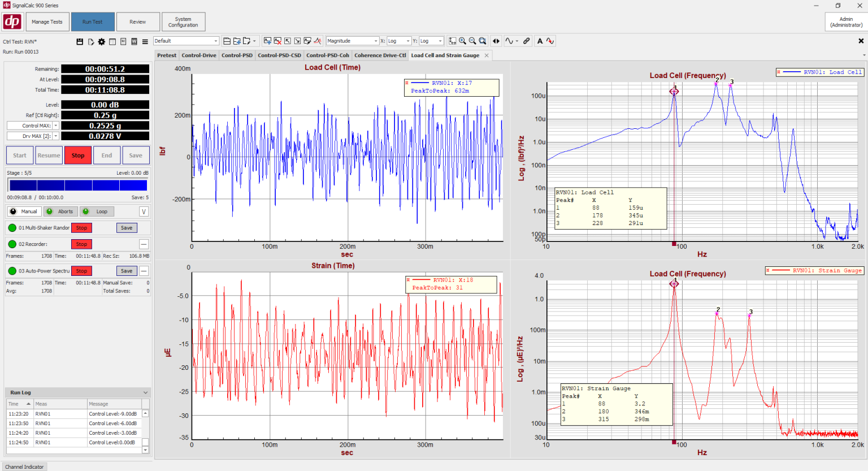
Task: Switch to the Pretest tab
Action: (x=167, y=55)
